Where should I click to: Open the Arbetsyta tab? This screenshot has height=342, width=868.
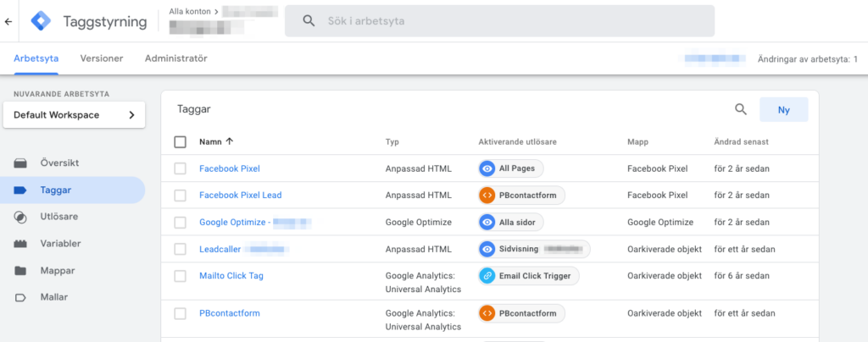[36, 58]
